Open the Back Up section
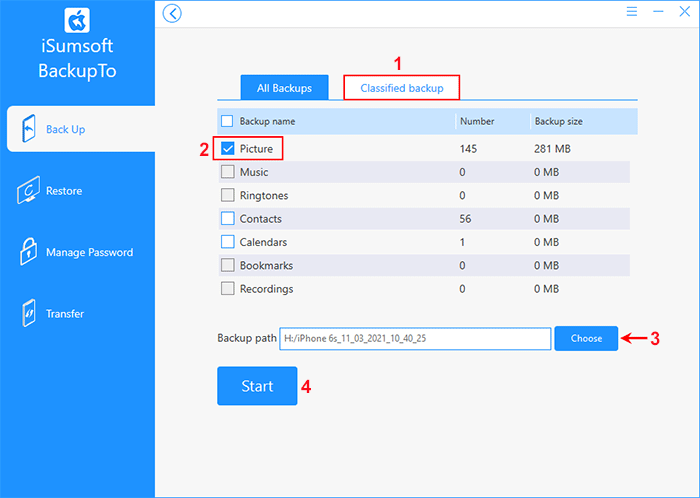The image size is (700, 498). click(81, 129)
